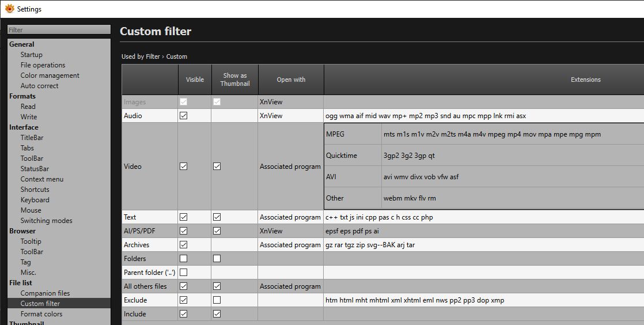Click Text row Associated program cell

pos(291,217)
